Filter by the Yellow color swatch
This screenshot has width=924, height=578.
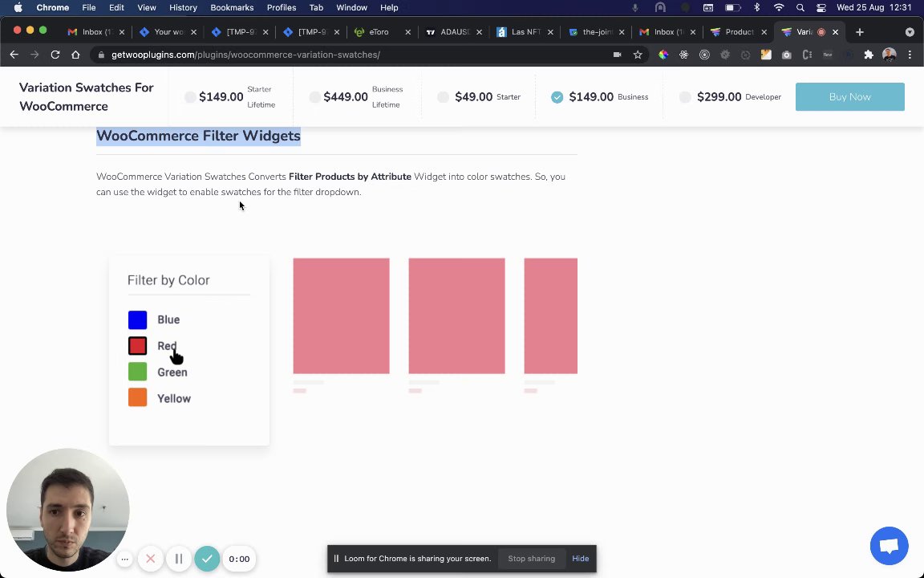coord(137,399)
